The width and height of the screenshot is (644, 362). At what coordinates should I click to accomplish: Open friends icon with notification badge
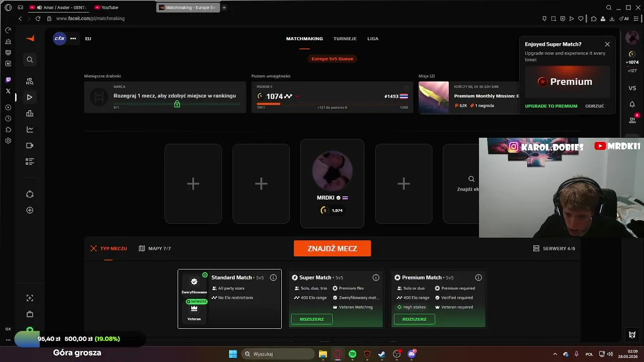point(632,120)
